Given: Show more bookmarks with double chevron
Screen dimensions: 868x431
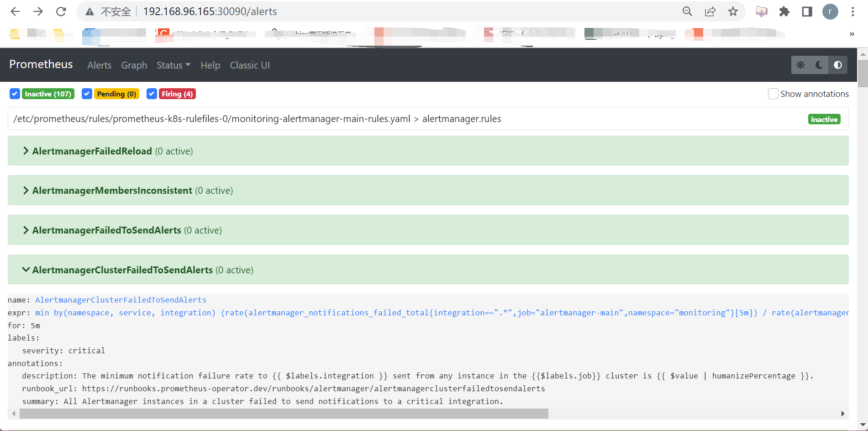Looking at the screenshot, I should (852, 34).
